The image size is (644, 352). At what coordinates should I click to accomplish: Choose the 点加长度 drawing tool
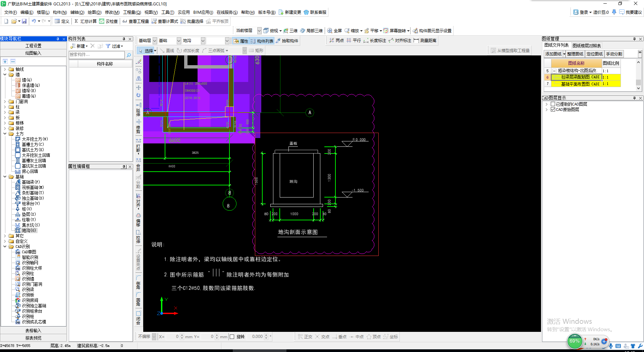point(188,51)
